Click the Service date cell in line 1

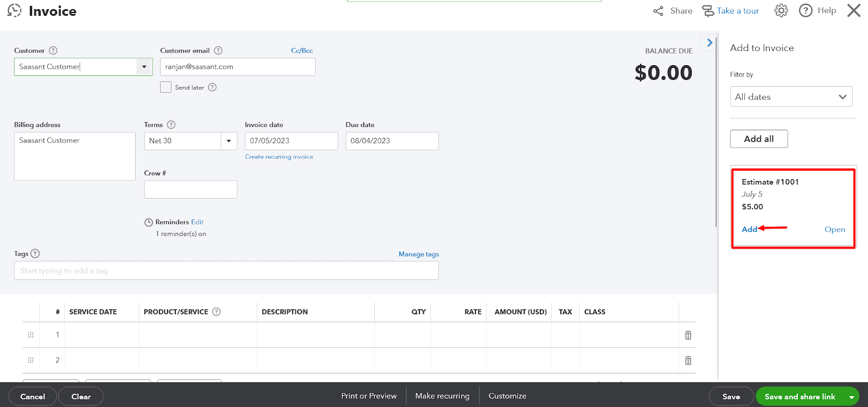pyautogui.click(x=102, y=335)
